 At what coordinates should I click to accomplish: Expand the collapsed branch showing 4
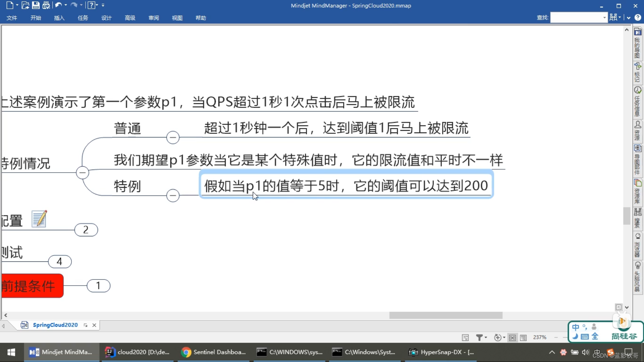point(60,262)
